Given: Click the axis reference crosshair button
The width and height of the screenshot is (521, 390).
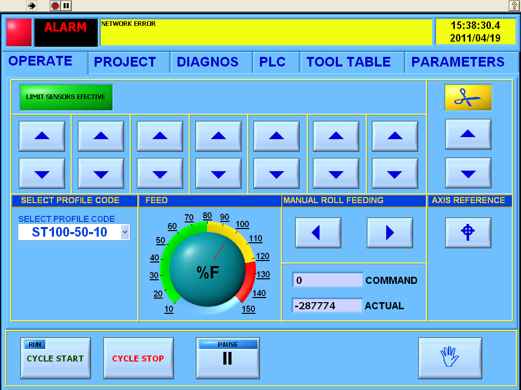Looking at the screenshot, I should (468, 233).
